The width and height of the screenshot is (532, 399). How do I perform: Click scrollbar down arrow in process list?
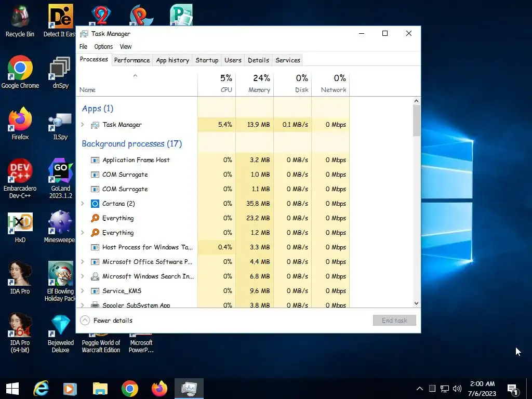point(416,303)
